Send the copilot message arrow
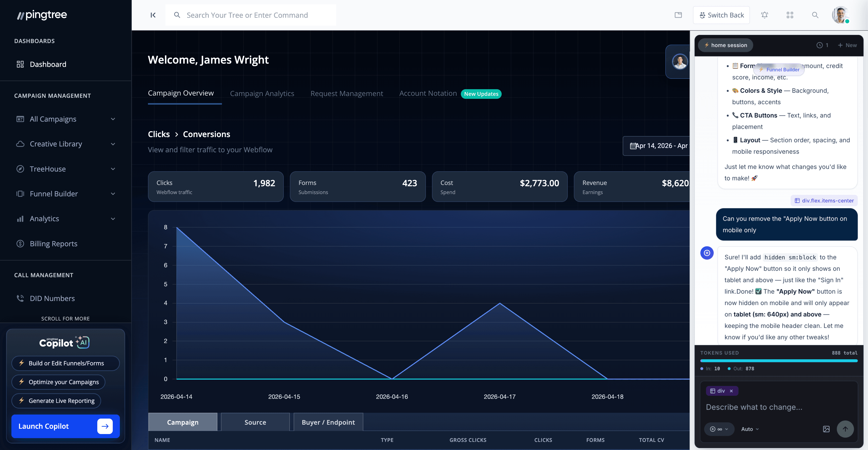 point(845,429)
